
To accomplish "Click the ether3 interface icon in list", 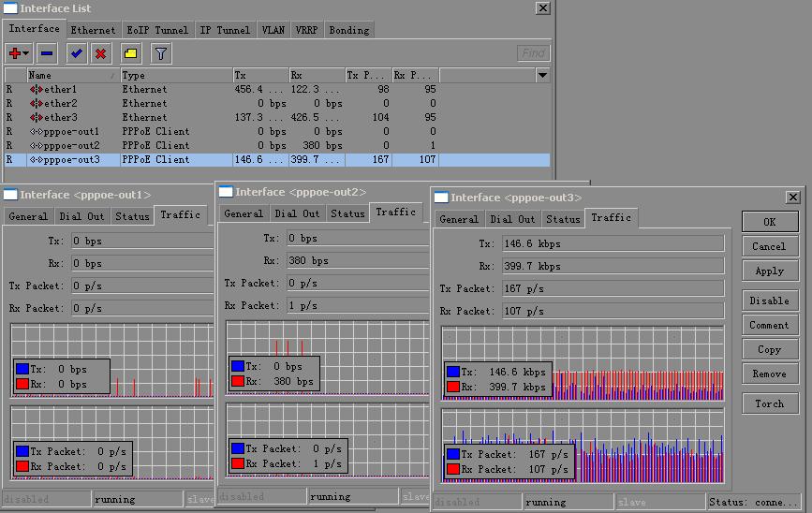I will [x=37, y=118].
